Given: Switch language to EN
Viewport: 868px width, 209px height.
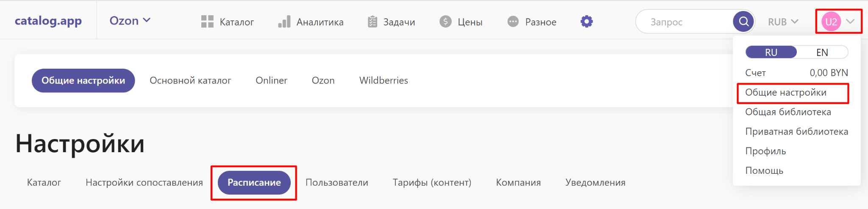Looking at the screenshot, I should [x=822, y=52].
